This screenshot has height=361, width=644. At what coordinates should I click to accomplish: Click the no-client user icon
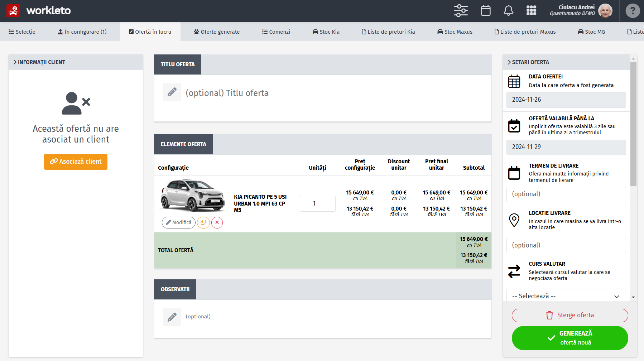(76, 104)
